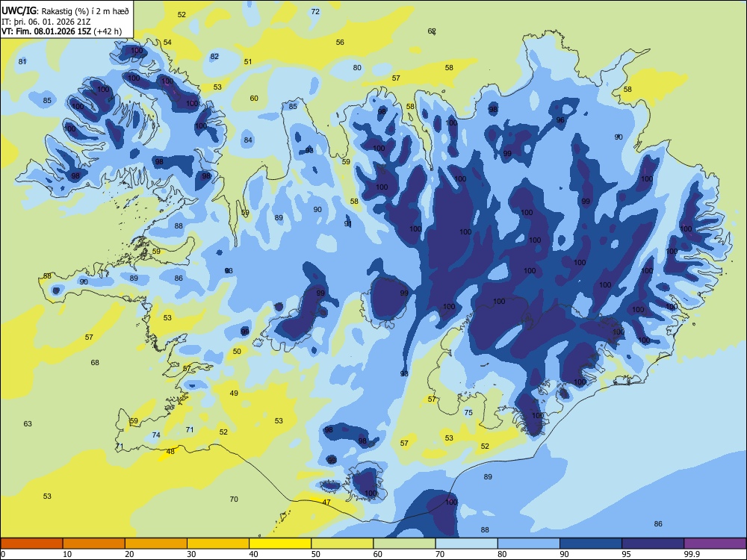Screen dimensions: 747x560
Task: Click the purple above-99.9 legend swatch
Action: (715, 544)
